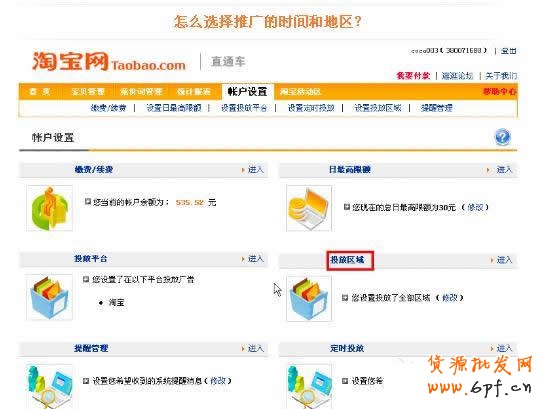Click the 缴费/续费 submenu link
Image resolution: width=542 pixels, height=409 pixels.
click(x=109, y=108)
